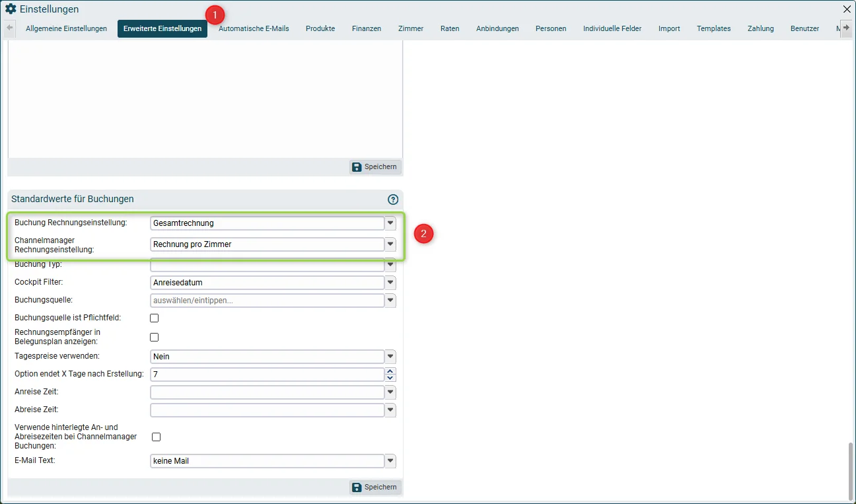Enable Buchungsquelle ist Pflichtfeld checkbox
The width and height of the screenshot is (856, 504).
(x=155, y=318)
